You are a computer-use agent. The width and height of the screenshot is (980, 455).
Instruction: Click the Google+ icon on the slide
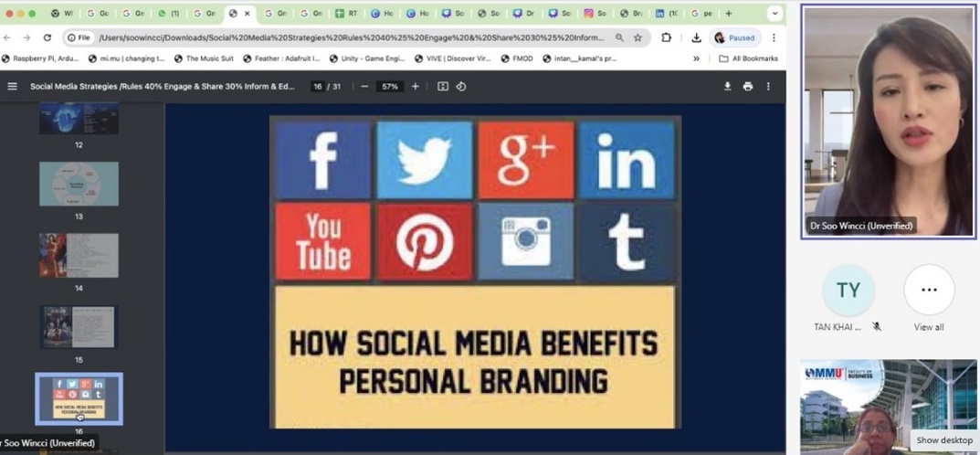pyautogui.click(x=526, y=160)
